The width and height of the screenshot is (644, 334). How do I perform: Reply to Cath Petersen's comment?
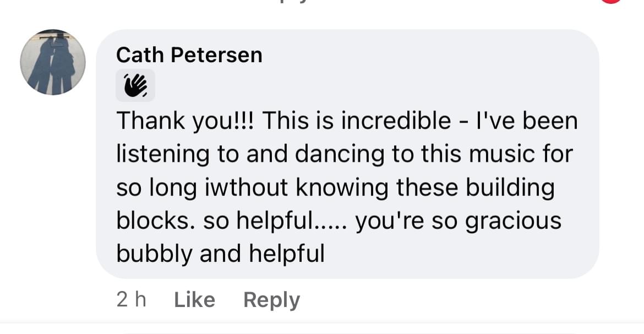(271, 300)
